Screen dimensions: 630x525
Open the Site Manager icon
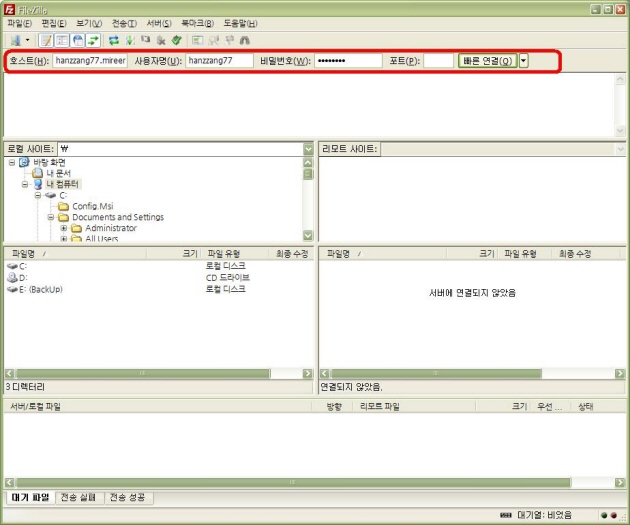[x=15, y=40]
